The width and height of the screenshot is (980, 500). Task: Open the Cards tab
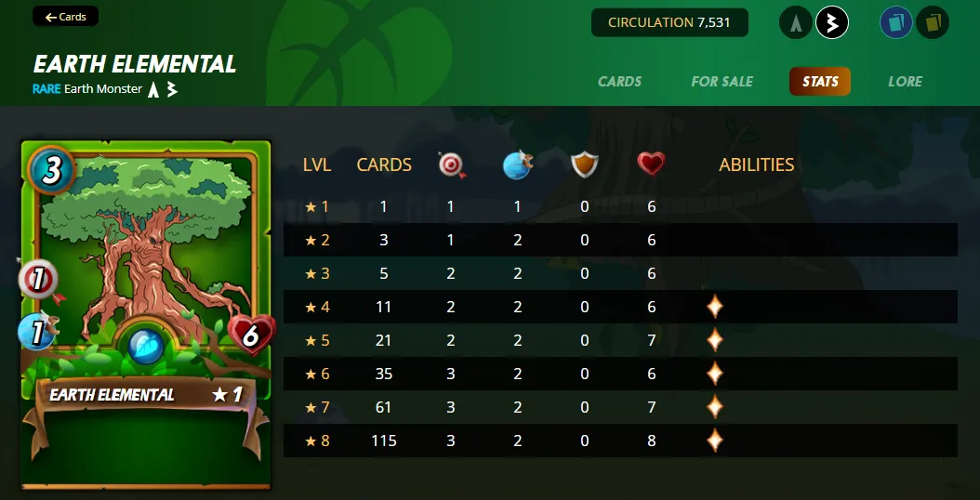click(619, 81)
